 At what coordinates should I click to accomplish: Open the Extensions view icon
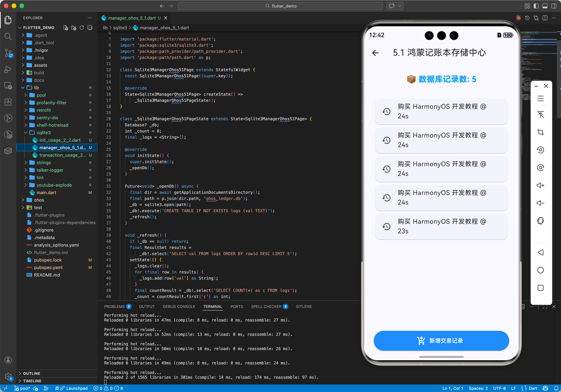click(8, 102)
